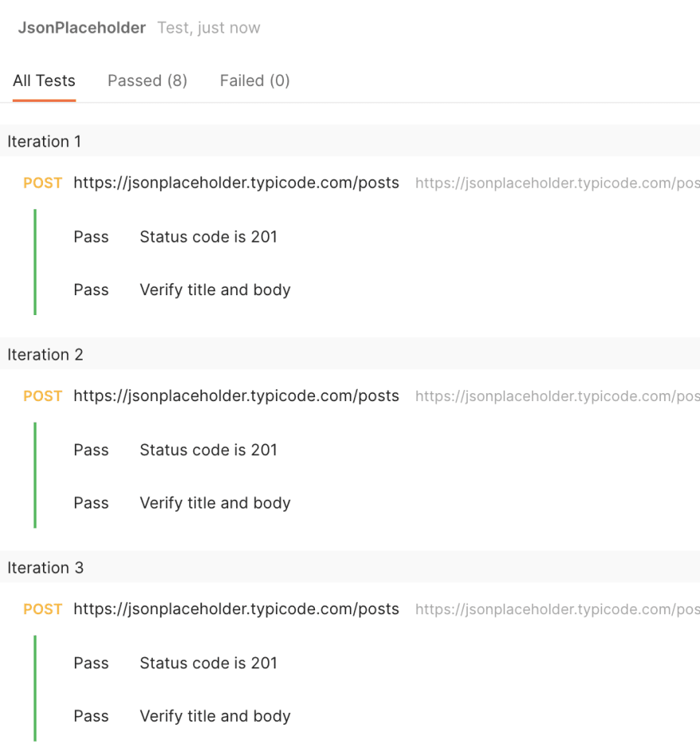Screen dimensions: 700x744
Task: Open the POST posts request under Iteration 3
Action: pos(236,609)
